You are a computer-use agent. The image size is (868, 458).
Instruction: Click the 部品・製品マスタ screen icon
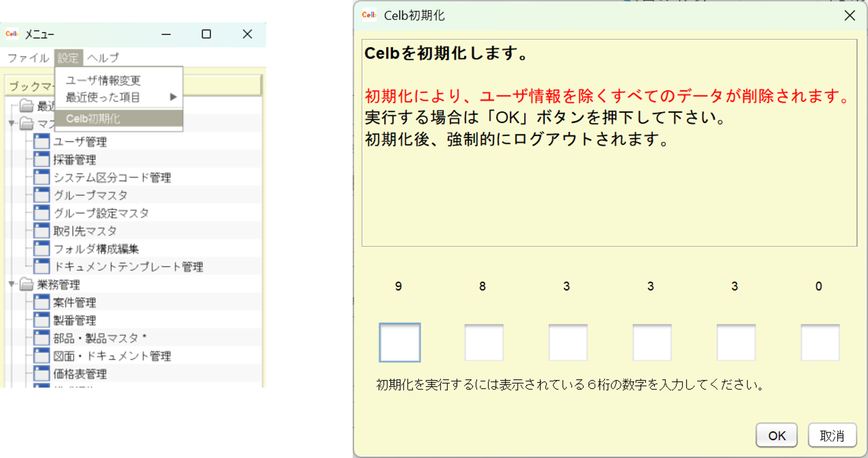coord(42,338)
